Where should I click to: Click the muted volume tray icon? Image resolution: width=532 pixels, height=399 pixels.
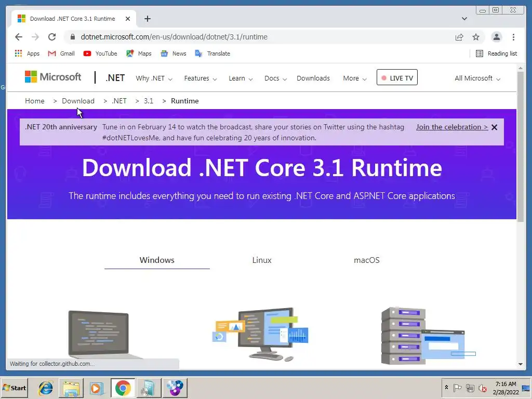(x=482, y=388)
